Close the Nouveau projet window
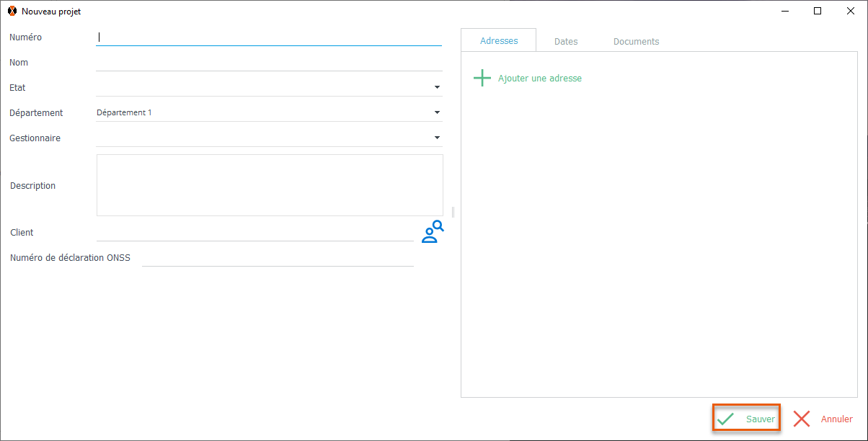 (x=851, y=11)
